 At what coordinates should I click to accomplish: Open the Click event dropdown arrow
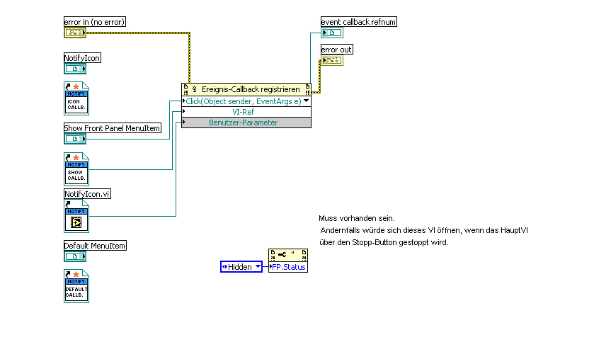[306, 101]
